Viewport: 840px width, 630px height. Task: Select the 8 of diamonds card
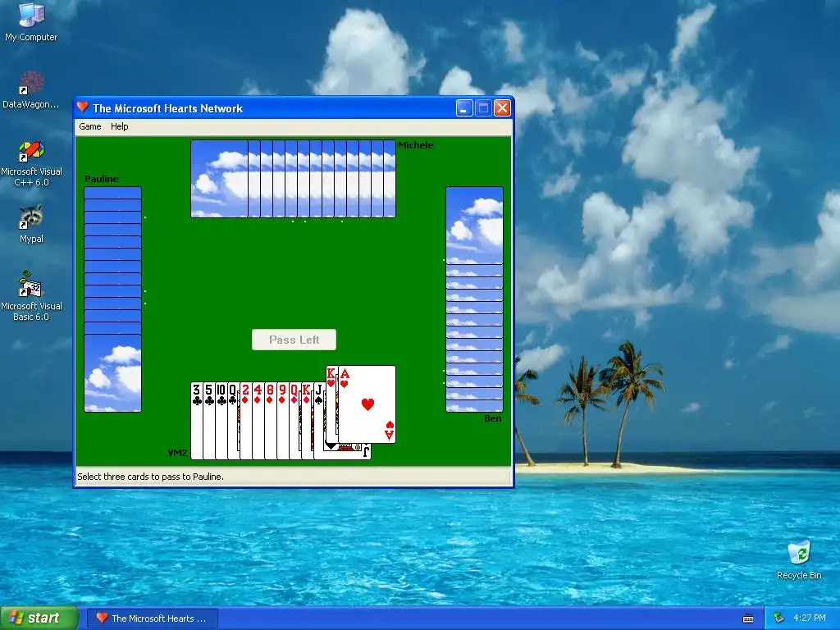[x=271, y=421]
